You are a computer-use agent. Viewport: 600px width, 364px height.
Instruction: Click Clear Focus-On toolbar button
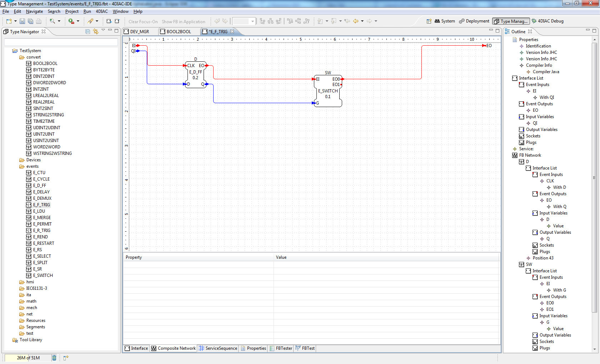tap(143, 22)
